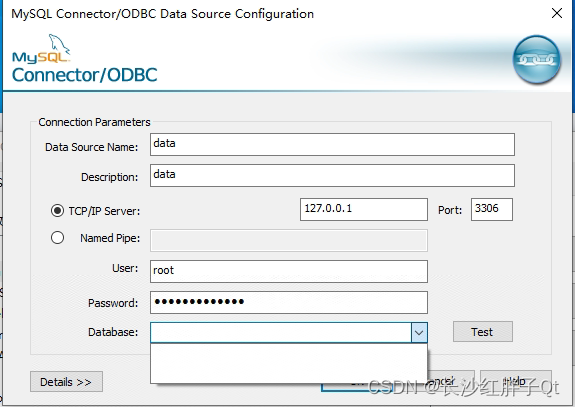Expand options with Details >> button
This screenshot has height=407, width=575.
pyautogui.click(x=66, y=382)
